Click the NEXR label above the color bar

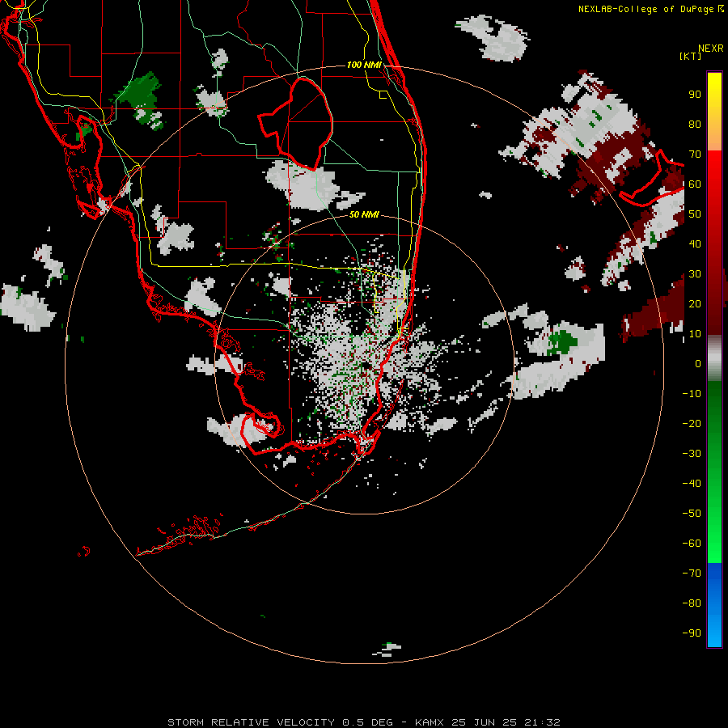coord(710,49)
